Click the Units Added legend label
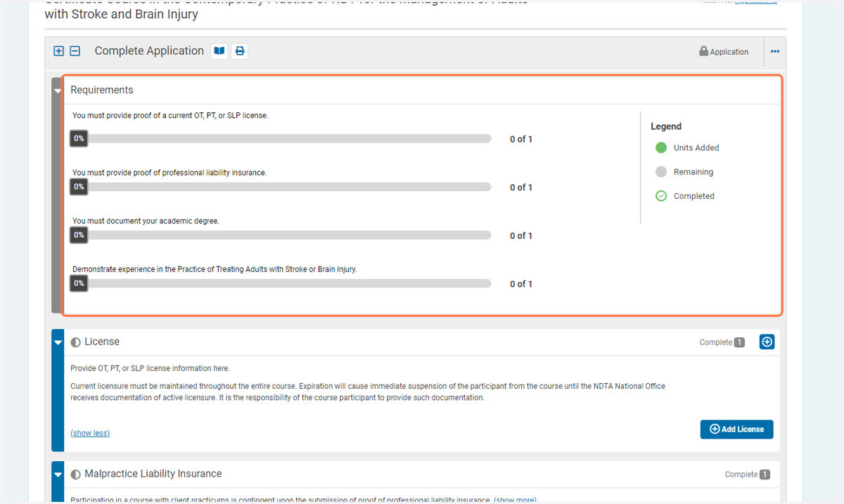Screen dimensions: 844x504 pos(696,148)
